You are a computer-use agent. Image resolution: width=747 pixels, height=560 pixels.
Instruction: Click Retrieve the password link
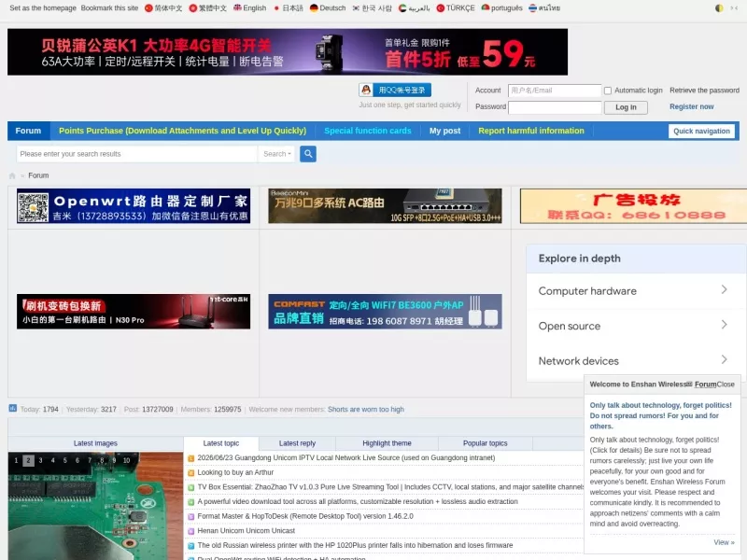(704, 91)
